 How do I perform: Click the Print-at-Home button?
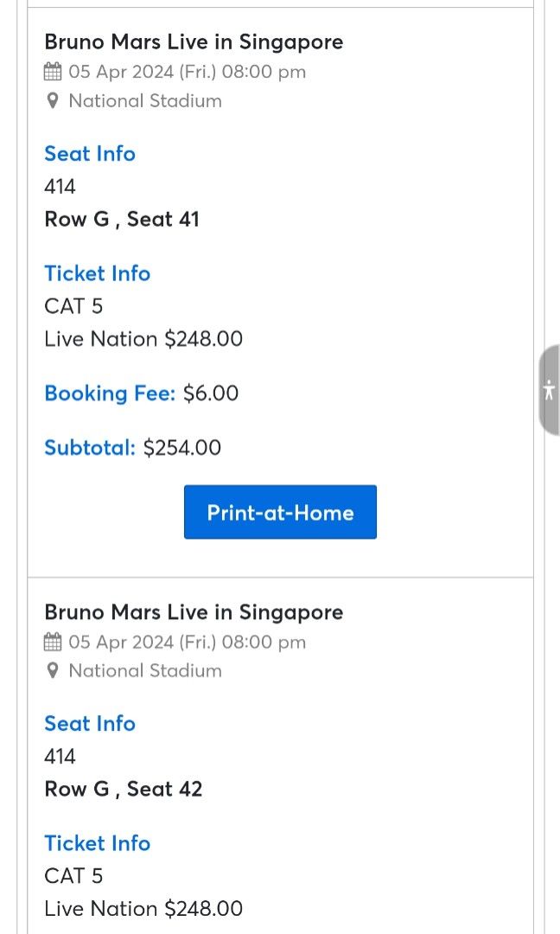click(x=280, y=512)
